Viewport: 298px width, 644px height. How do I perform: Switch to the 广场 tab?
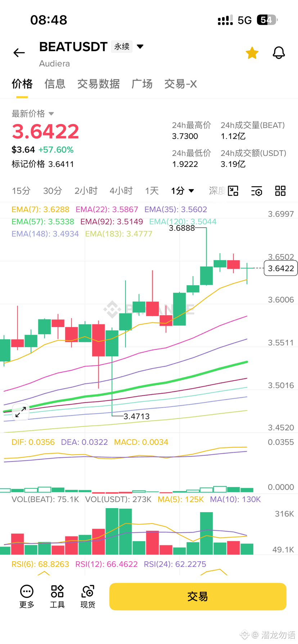coord(142,84)
